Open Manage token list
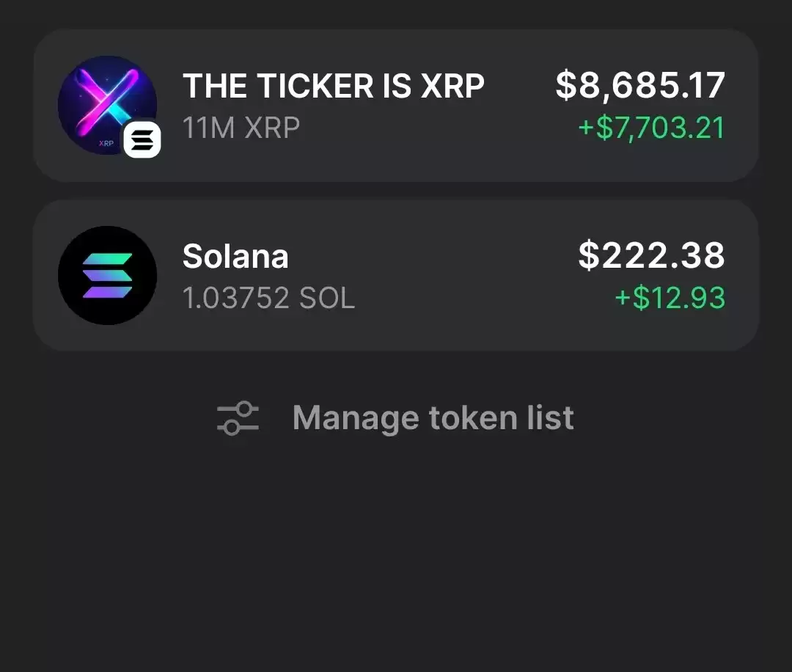The height and width of the screenshot is (672, 792). [x=395, y=418]
